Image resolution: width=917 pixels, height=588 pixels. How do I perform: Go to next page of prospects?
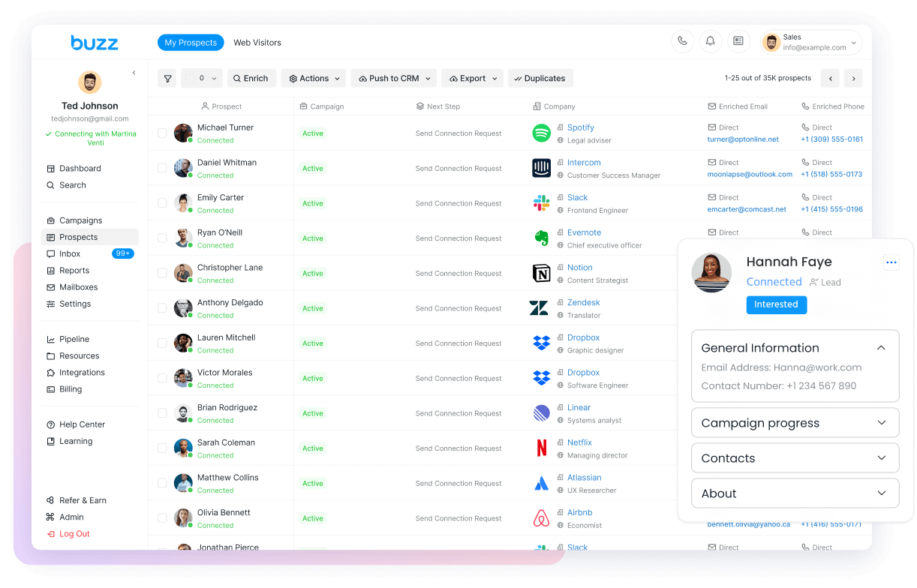click(x=852, y=78)
